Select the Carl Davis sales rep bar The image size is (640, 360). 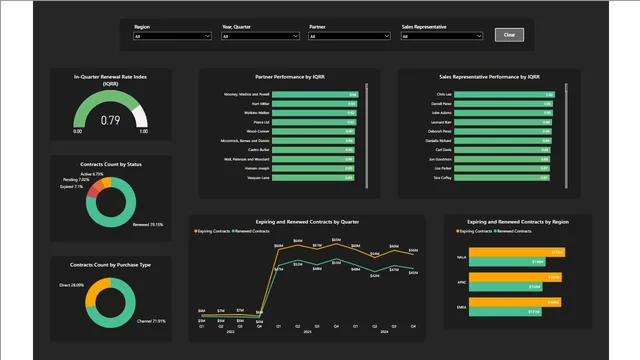coord(502,150)
